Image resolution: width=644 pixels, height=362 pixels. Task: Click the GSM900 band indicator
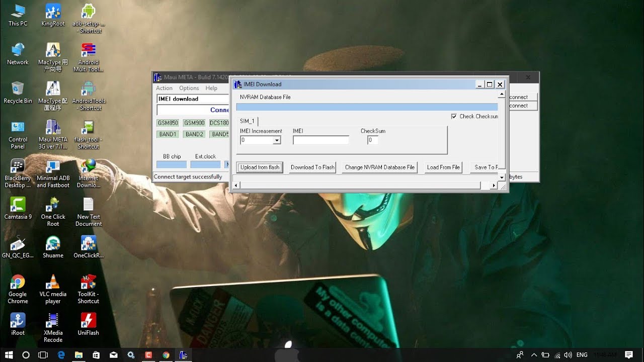[194, 123]
